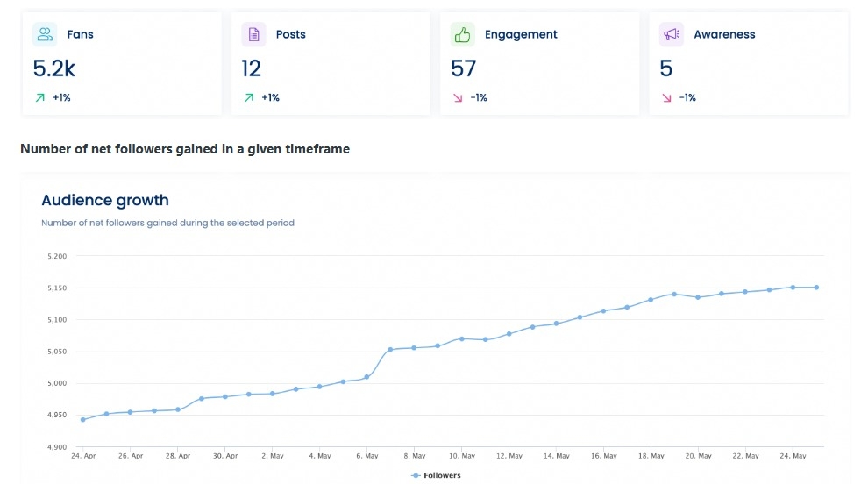Click the Awareness megaphone icon
The width and height of the screenshot is (868, 484).
(x=672, y=34)
